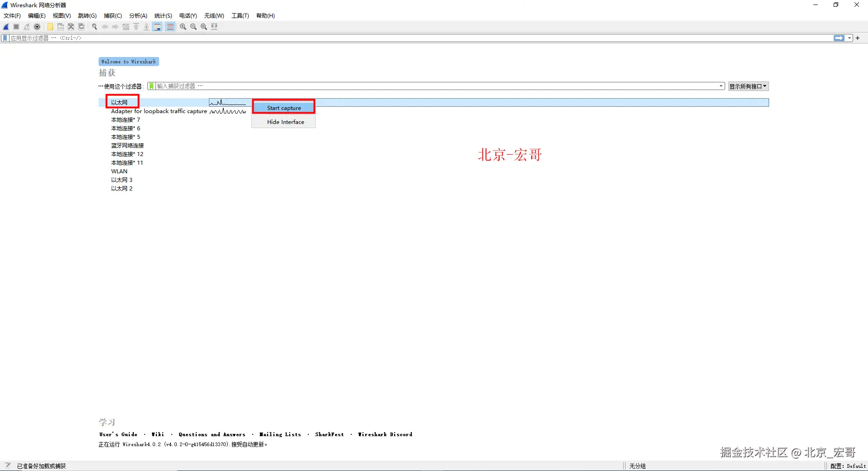This screenshot has width=868, height=471.
Task: Click the expert information icon in status bar
Action: click(8, 466)
